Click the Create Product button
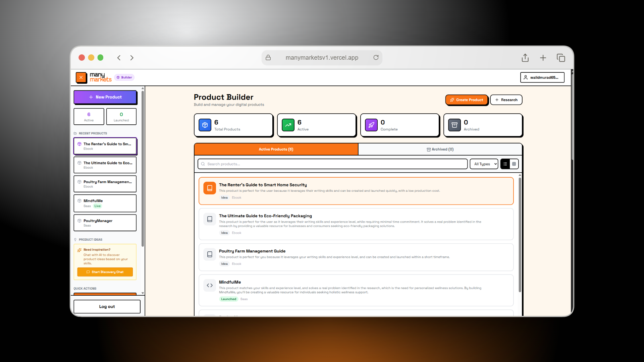The width and height of the screenshot is (644, 362). pos(466,100)
